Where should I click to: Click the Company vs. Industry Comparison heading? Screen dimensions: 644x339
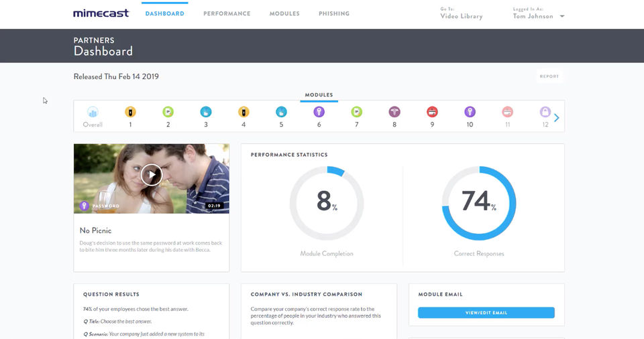[307, 294]
